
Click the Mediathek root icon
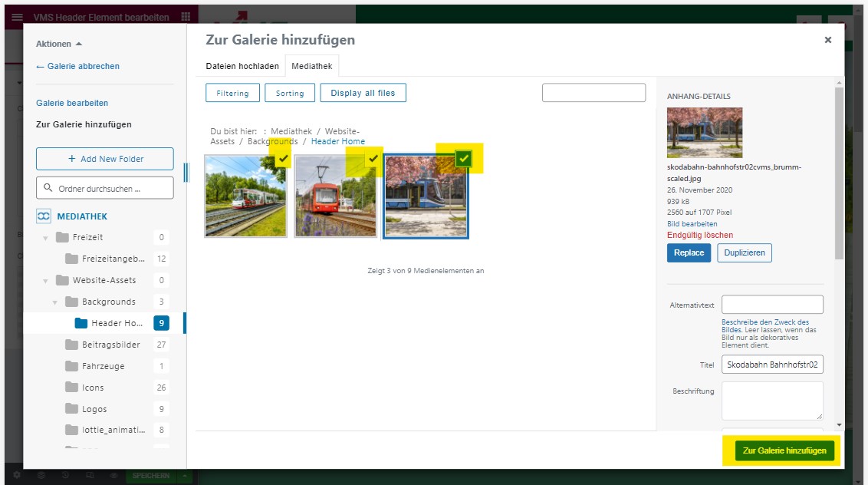pyautogui.click(x=44, y=216)
